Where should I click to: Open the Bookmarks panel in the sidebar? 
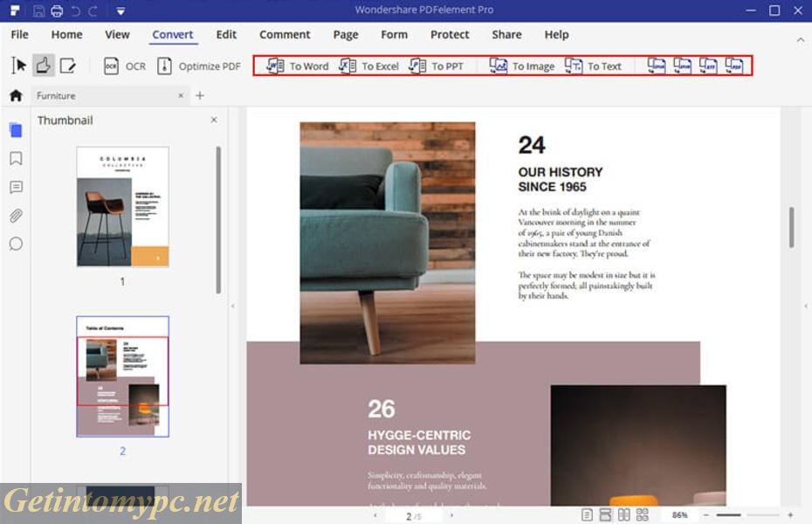click(15, 159)
